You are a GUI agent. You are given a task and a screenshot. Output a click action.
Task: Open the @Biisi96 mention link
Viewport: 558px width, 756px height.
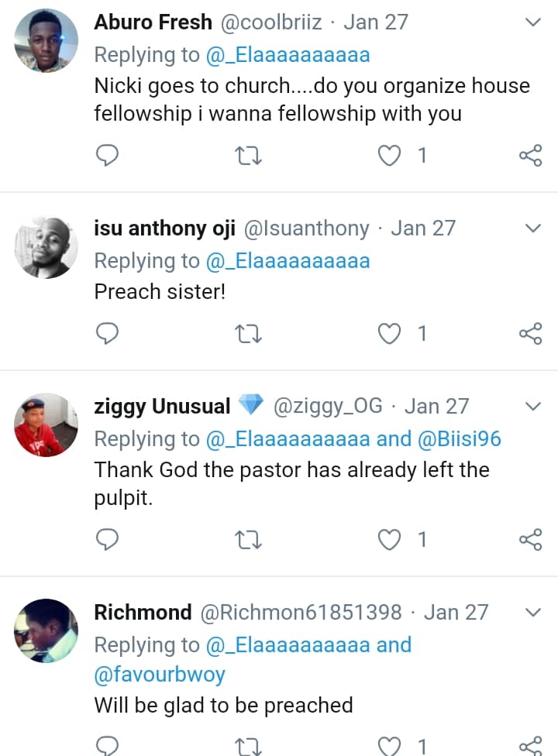459,439
